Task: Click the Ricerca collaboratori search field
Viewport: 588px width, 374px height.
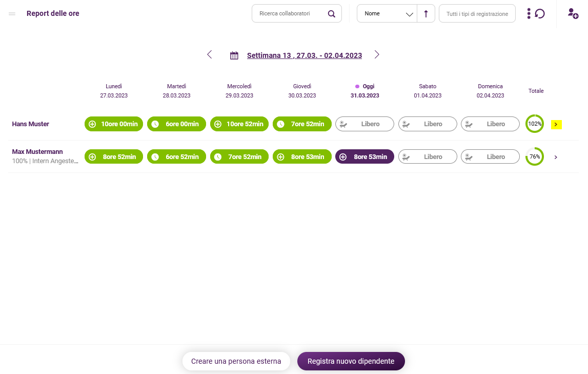Action: [x=297, y=13]
